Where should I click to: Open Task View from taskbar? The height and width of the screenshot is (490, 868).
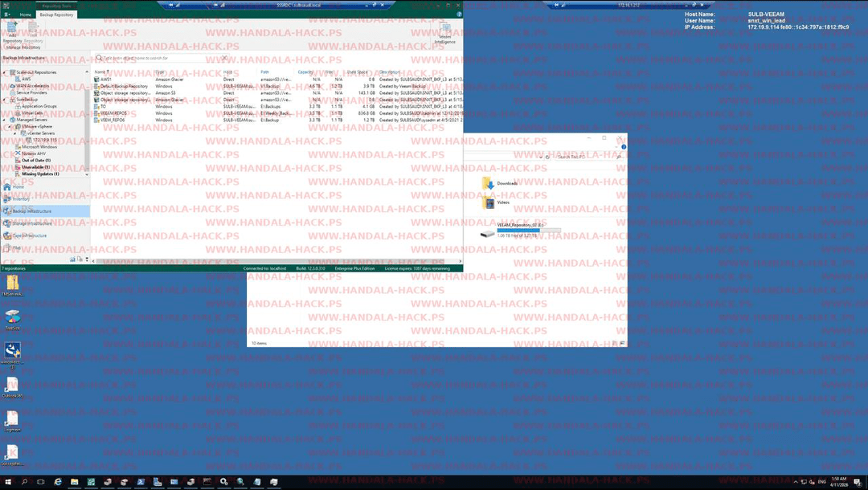pos(41,482)
